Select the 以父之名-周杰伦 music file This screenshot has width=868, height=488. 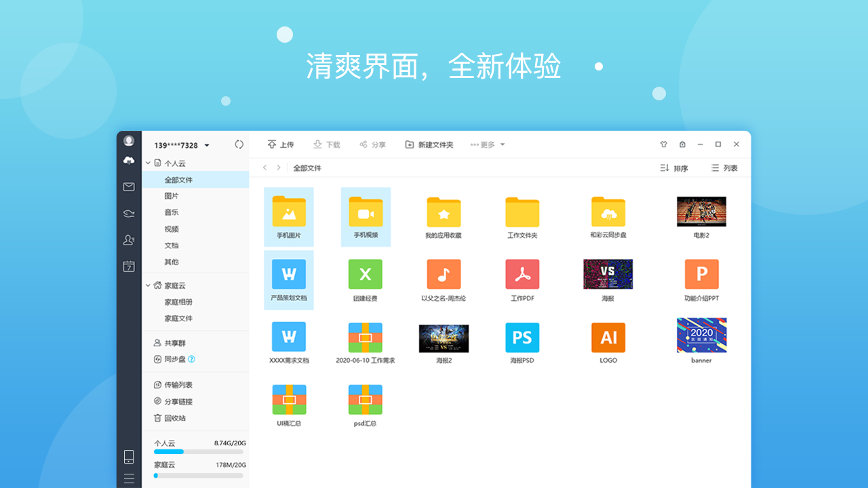pos(443,280)
